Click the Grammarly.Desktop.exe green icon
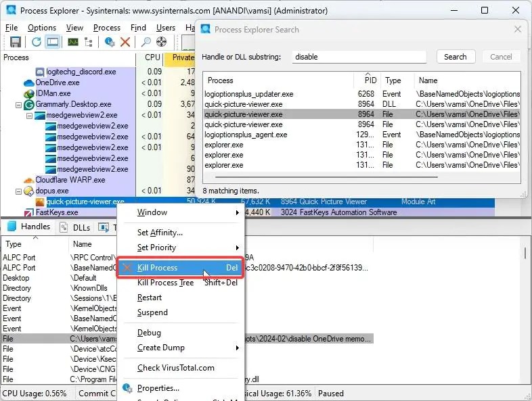This screenshot has width=532, height=401. [x=29, y=104]
